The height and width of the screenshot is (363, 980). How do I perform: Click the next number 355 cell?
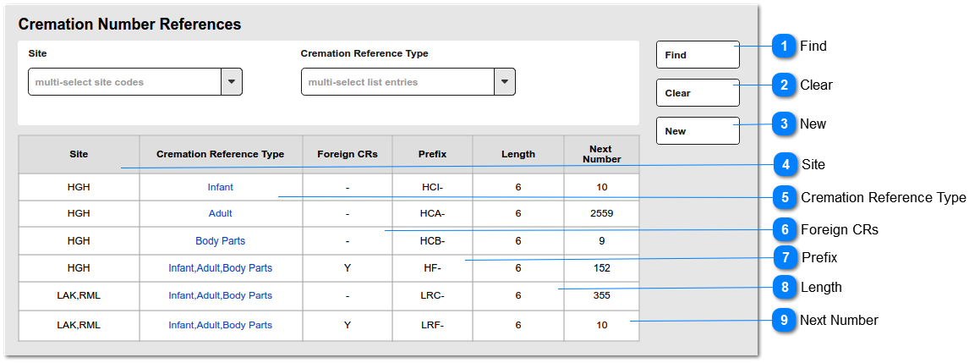[x=601, y=295]
